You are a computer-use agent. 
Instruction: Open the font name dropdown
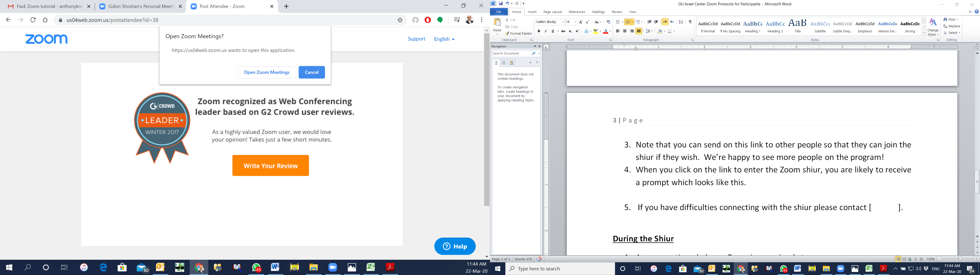click(563, 22)
